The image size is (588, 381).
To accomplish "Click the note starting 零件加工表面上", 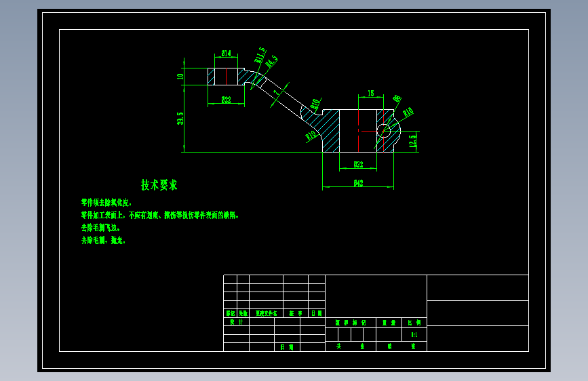I will tap(160, 216).
